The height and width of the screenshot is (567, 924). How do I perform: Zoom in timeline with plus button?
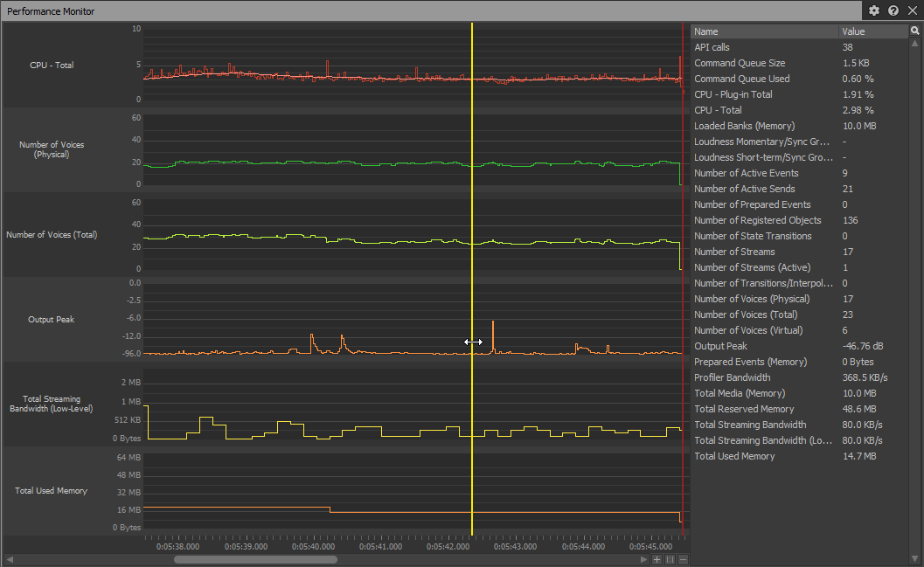coord(657,559)
